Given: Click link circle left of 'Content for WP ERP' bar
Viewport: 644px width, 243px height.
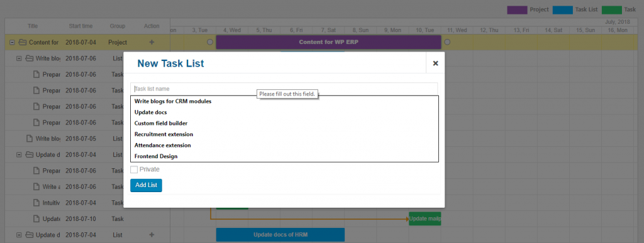Looking at the screenshot, I should [x=210, y=42].
